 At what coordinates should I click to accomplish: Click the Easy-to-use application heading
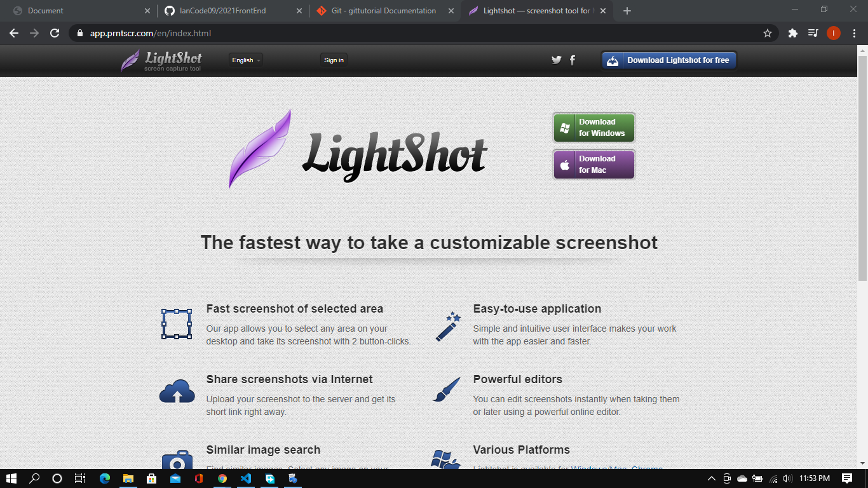537,309
